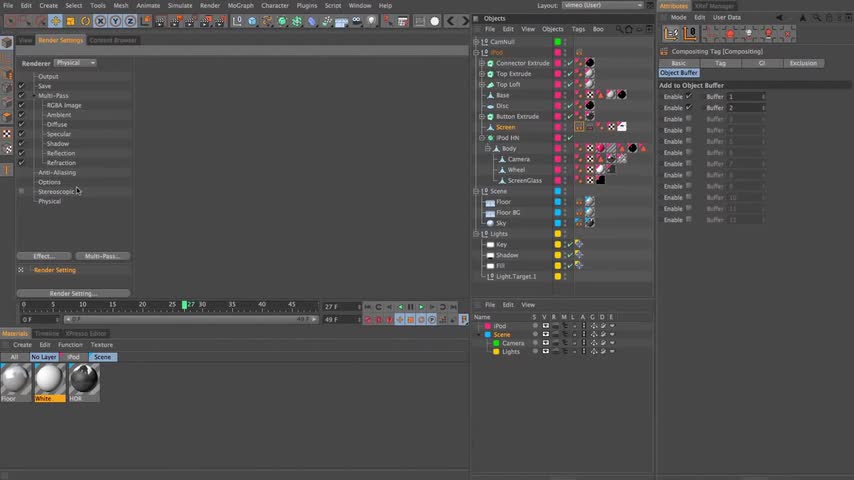Image resolution: width=854 pixels, height=480 pixels.
Task: Filter materials by Scene layer
Action: pyautogui.click(x=102, y=357)
